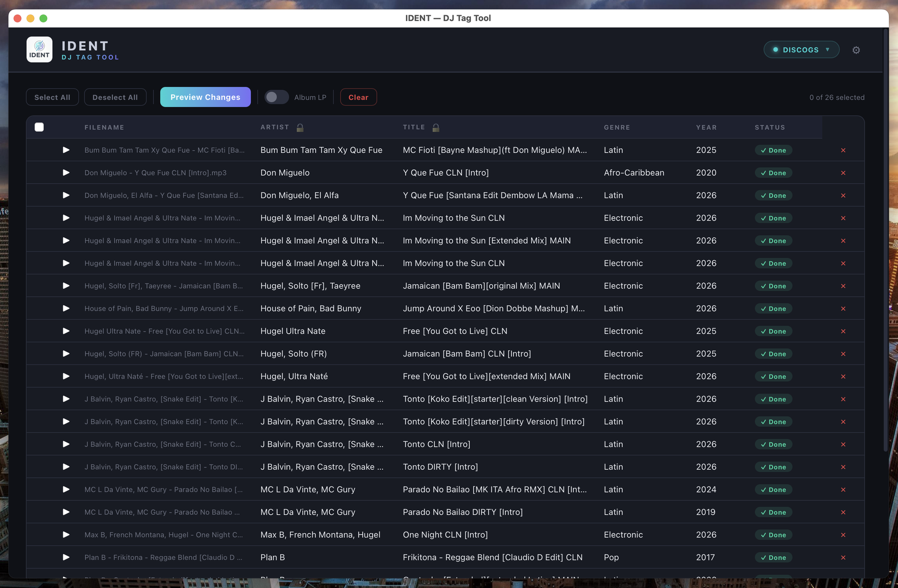Click artist cell Don Miguelo, El Alfa
This screenshot has height=588, width=898.
coord(299,195)
